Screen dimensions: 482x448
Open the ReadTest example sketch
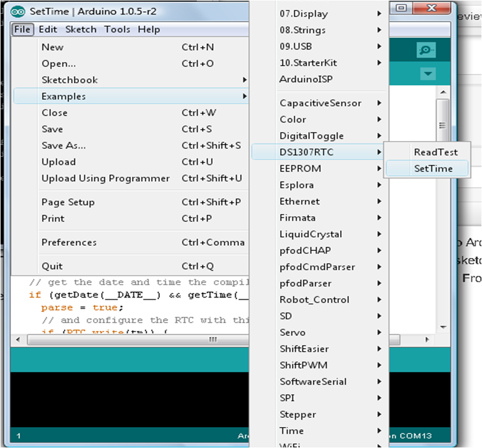point(427,152)
